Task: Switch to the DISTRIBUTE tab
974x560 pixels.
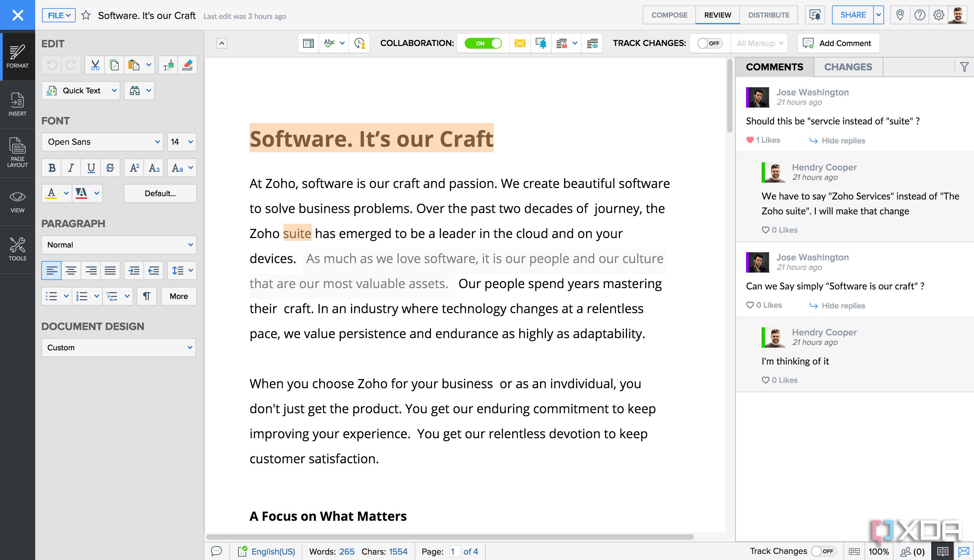Action: pos(769,15)
